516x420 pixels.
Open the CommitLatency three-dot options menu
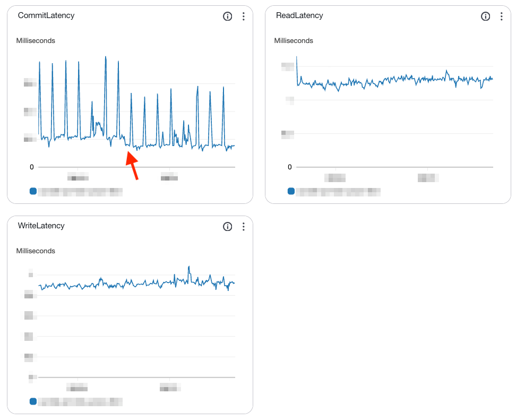click(244, 16)
